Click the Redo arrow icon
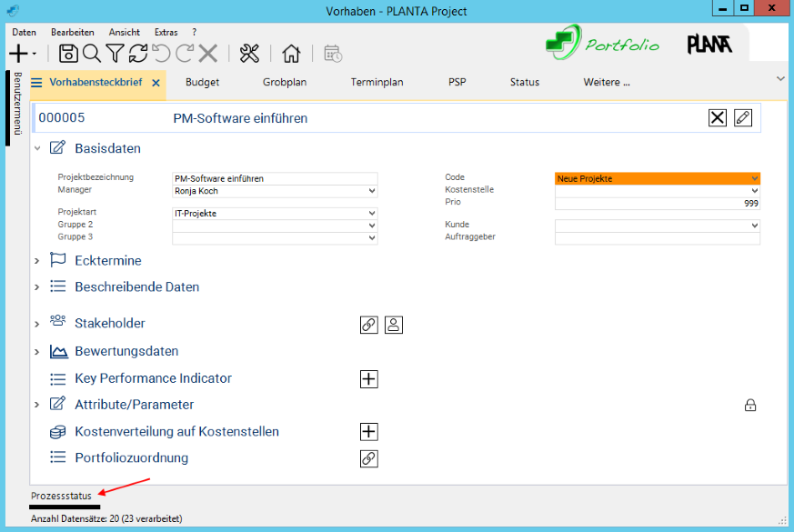 185,53
